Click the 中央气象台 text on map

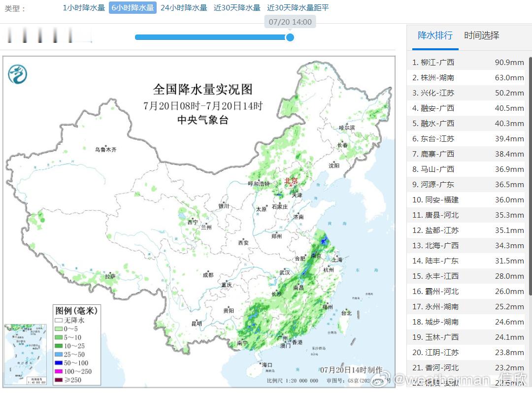pyautogui.click(x=202, y=120)
